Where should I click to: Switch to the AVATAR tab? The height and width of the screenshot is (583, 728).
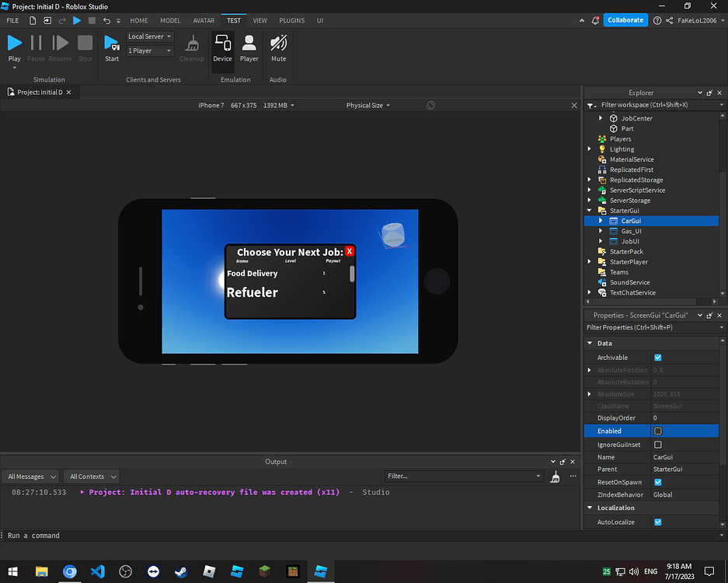click(204, 20)
